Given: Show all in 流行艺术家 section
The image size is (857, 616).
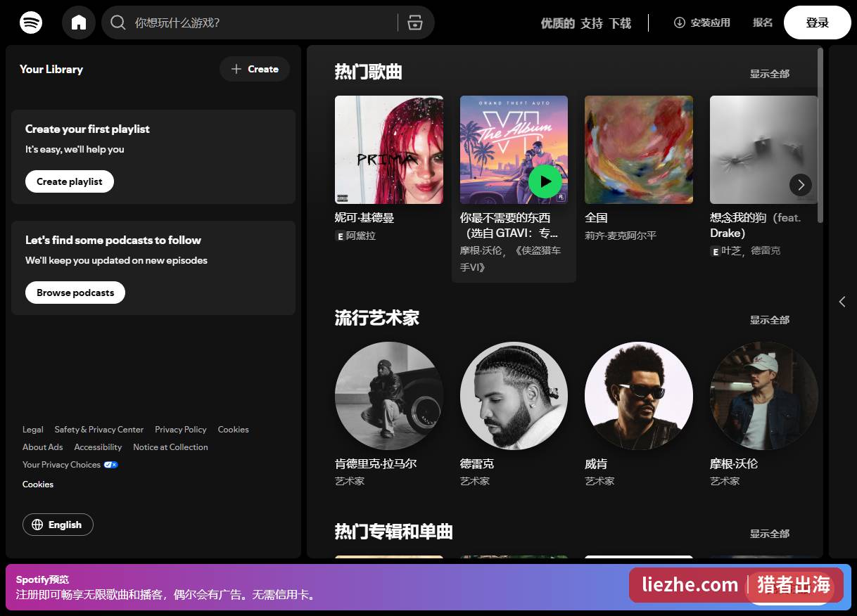Looking at the screenshot, I should pos(769,320).
